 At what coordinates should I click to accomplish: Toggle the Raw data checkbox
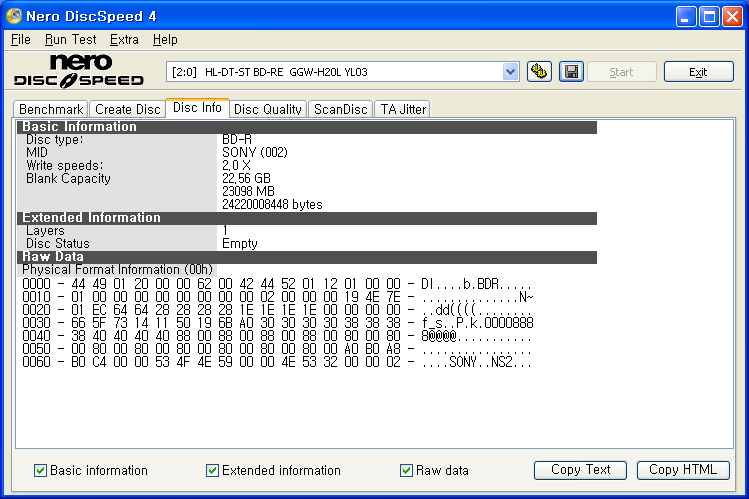(x=406, y=470)
